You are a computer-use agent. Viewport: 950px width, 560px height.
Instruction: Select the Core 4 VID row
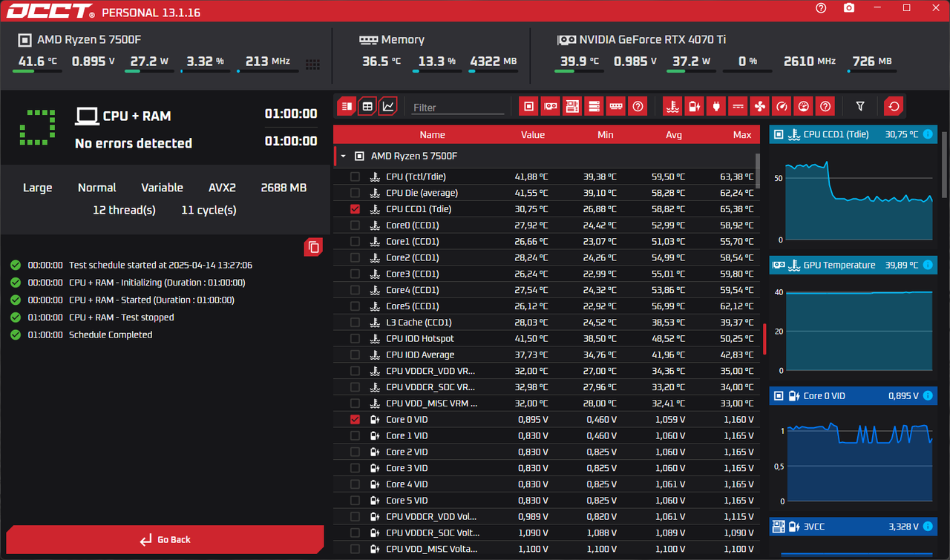click(546, 484)
